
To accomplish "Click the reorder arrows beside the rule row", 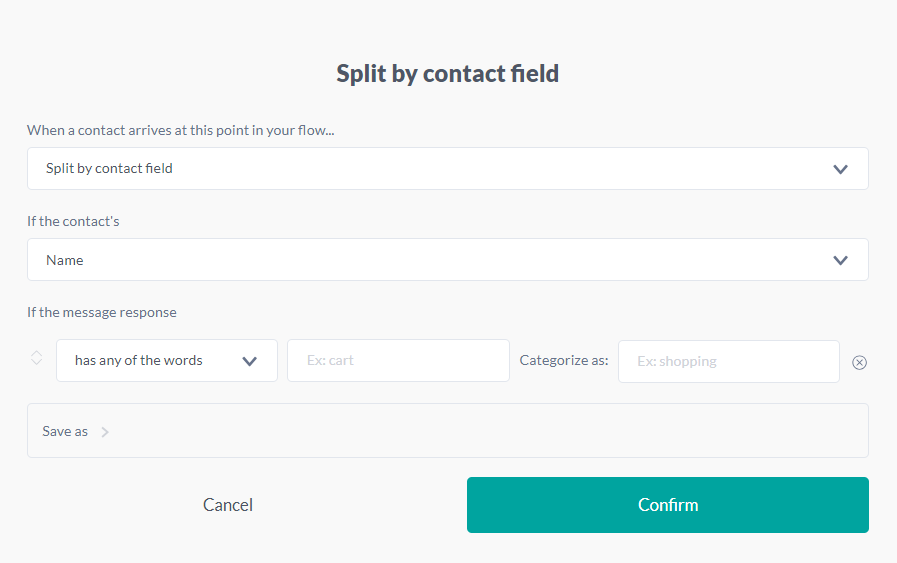I will [x=37, y=358].
